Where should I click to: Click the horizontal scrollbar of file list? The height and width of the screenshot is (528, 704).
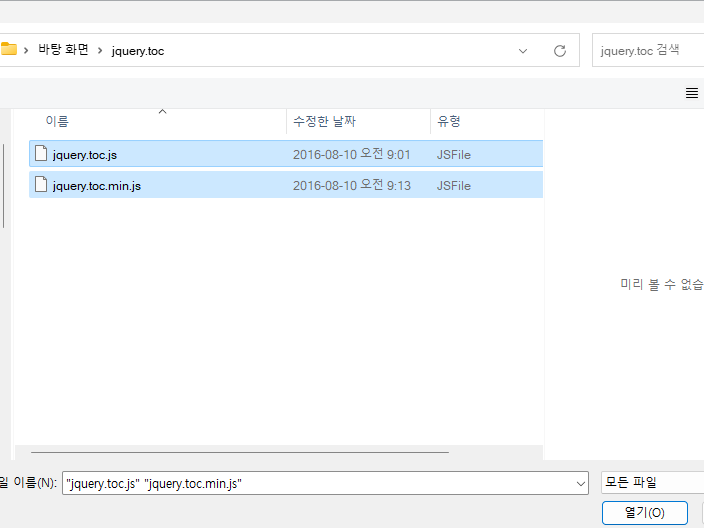240,452
